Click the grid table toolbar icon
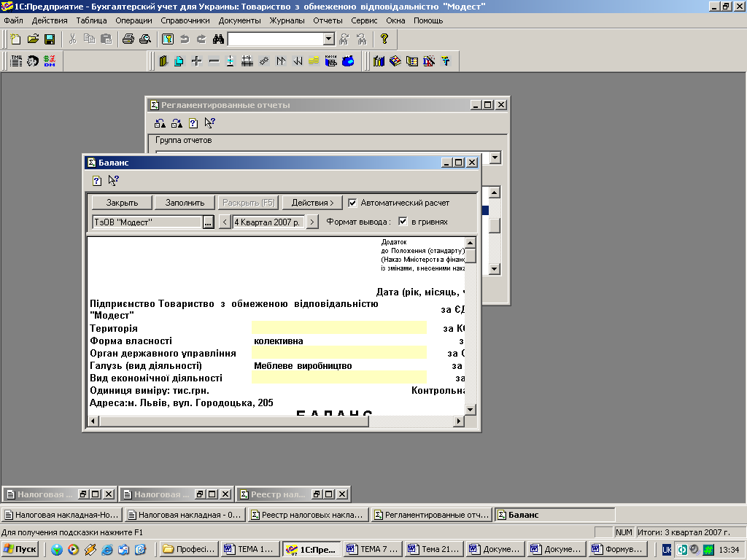 [247, 61]
